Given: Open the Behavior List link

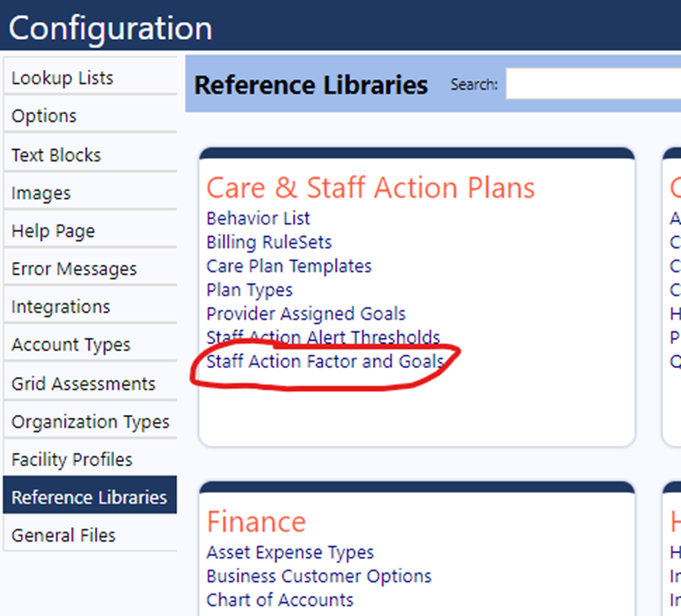Looking at the screenshot, I should [258, 218].
